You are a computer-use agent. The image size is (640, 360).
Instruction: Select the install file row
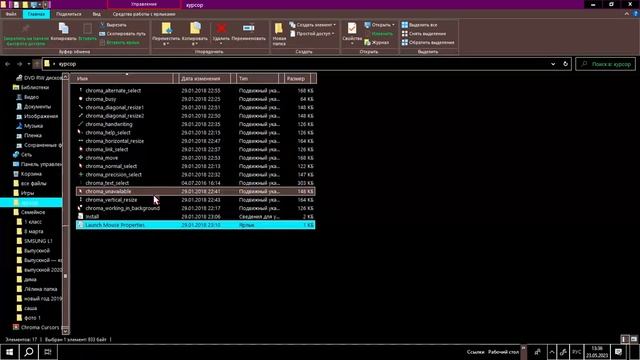(x=196, y=216)
